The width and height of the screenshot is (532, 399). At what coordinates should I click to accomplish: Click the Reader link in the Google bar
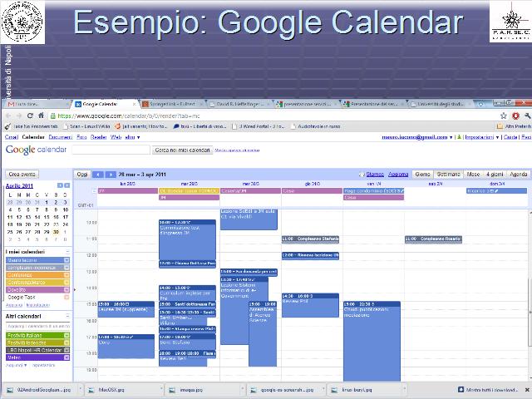pyautogui.click(x=98, y=137)
